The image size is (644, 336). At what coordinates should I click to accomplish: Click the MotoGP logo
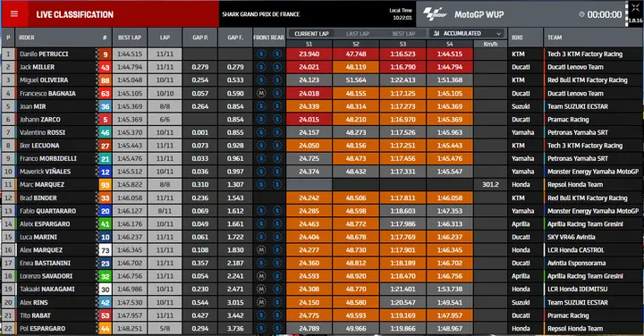436,14
